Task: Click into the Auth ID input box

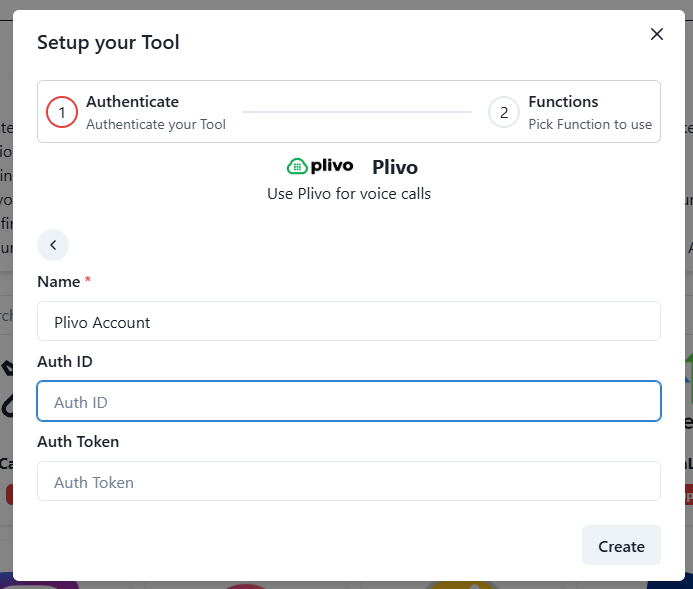Action: click(x=349, y=402)
